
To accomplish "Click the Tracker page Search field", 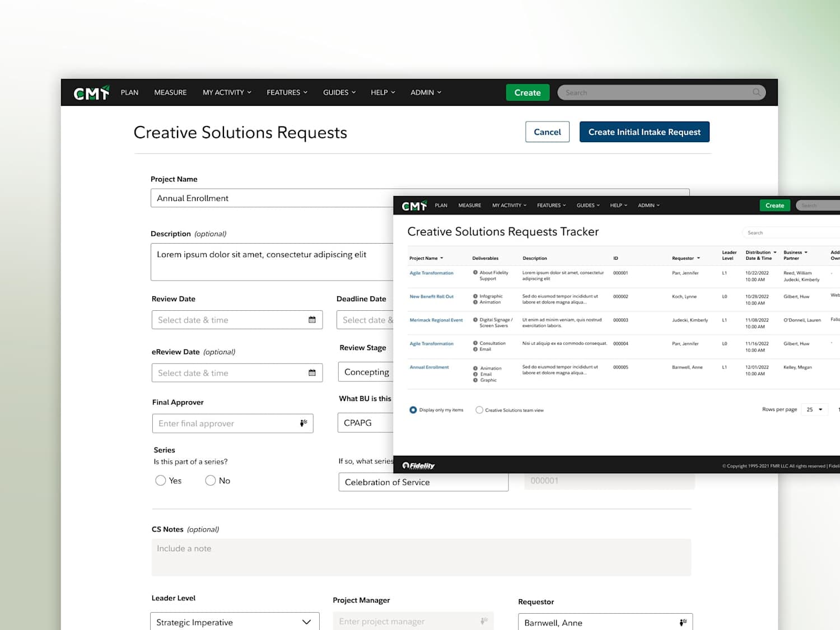I will pyautogui.click(x=791, y=232).
